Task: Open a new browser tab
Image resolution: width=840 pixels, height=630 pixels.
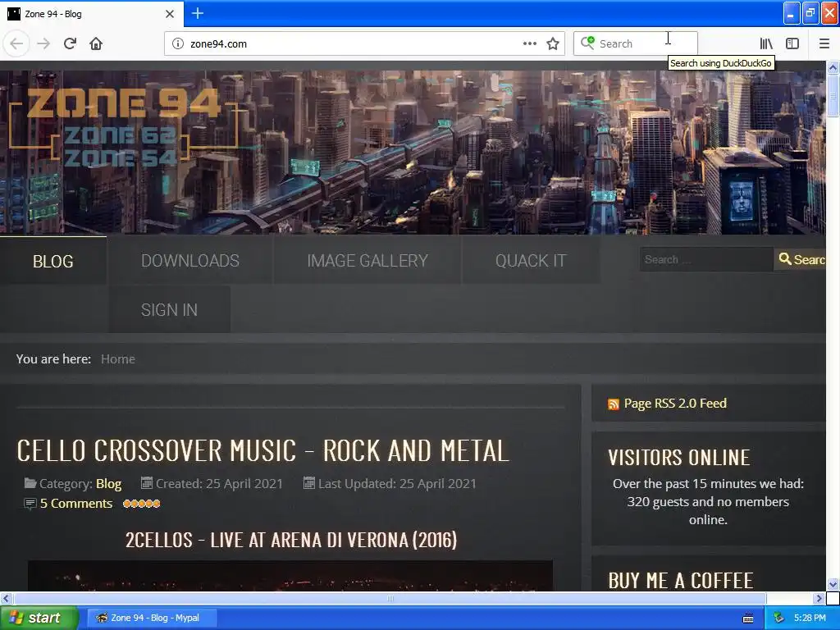Action: click(x=198, y=13)
